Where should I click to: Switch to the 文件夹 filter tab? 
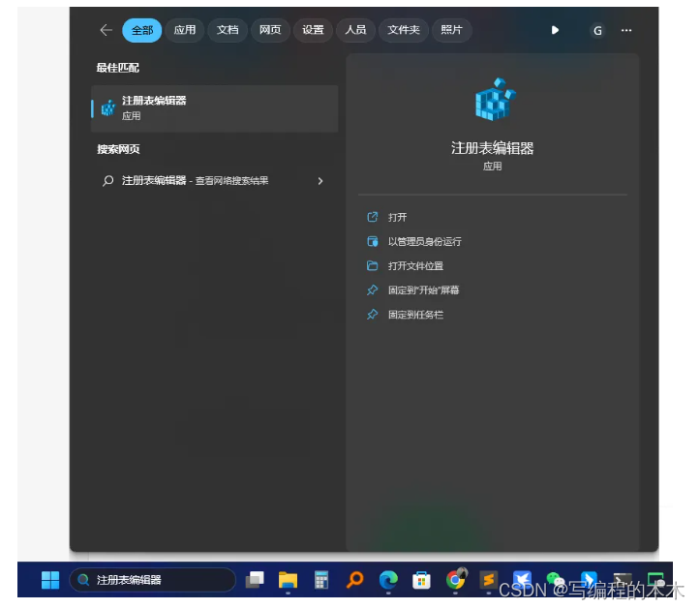(404, 30)
